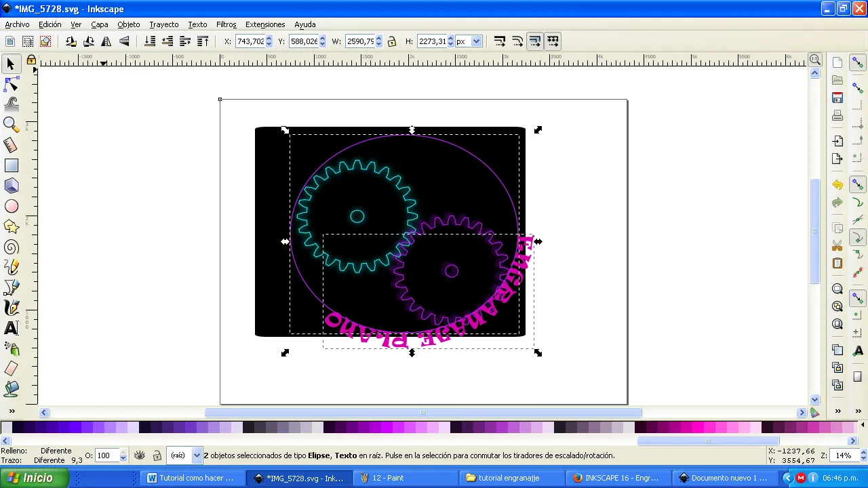Select the Text tool
The height and width of the screenshot is (488, 868).
[11, 328]
